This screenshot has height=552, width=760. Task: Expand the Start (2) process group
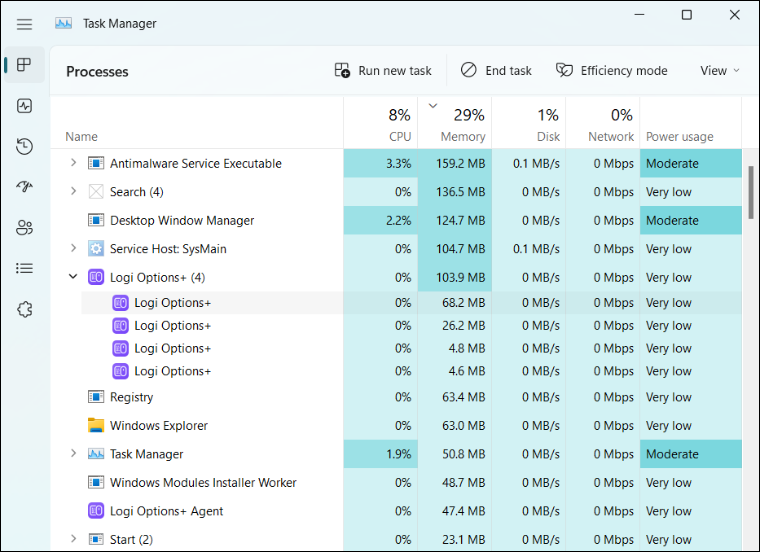pyautogui.click(x=73, y=540)
